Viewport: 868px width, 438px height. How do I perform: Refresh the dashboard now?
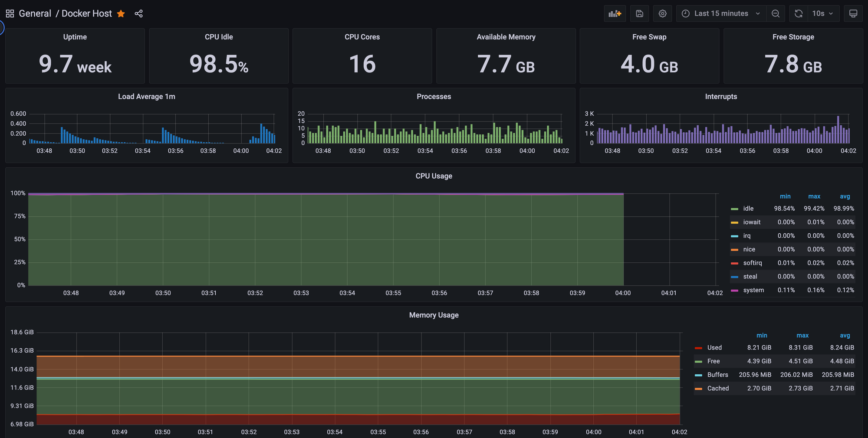point(799,13)
